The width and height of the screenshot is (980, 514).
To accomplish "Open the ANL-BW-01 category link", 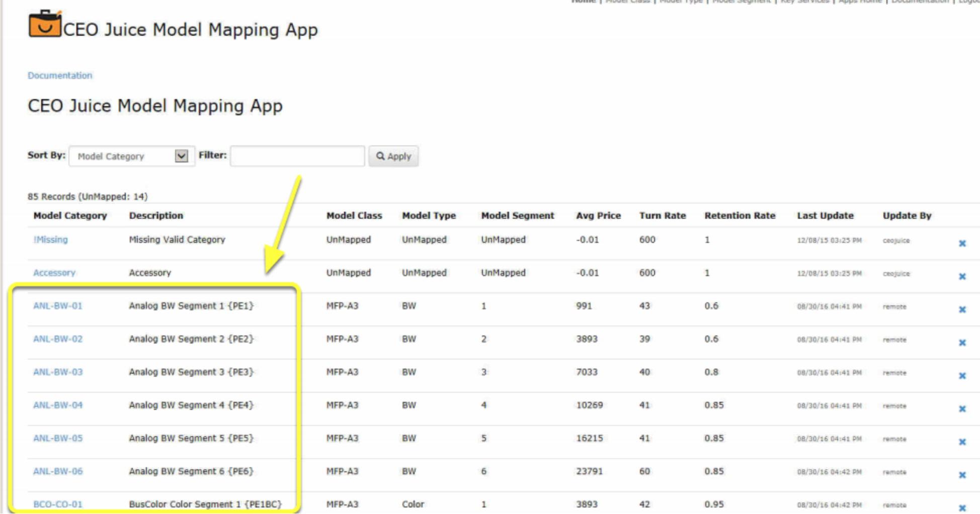I will pos(58,306).
